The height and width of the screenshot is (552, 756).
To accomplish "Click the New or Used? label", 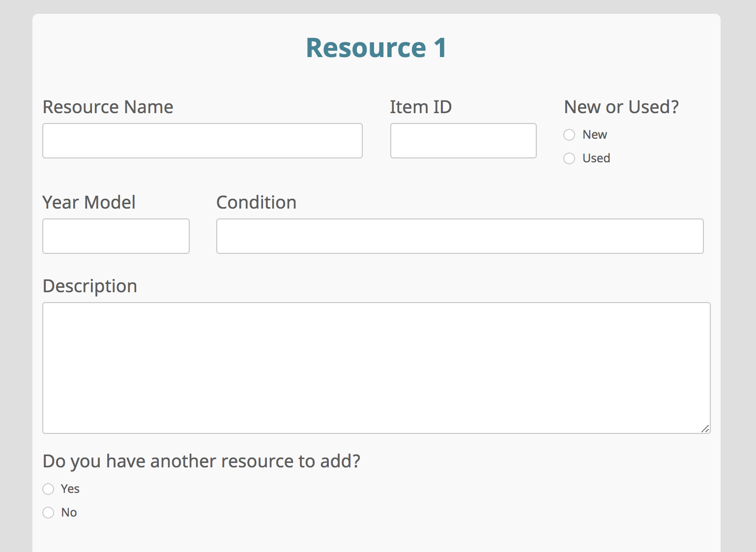I will (x=621, y=107).
